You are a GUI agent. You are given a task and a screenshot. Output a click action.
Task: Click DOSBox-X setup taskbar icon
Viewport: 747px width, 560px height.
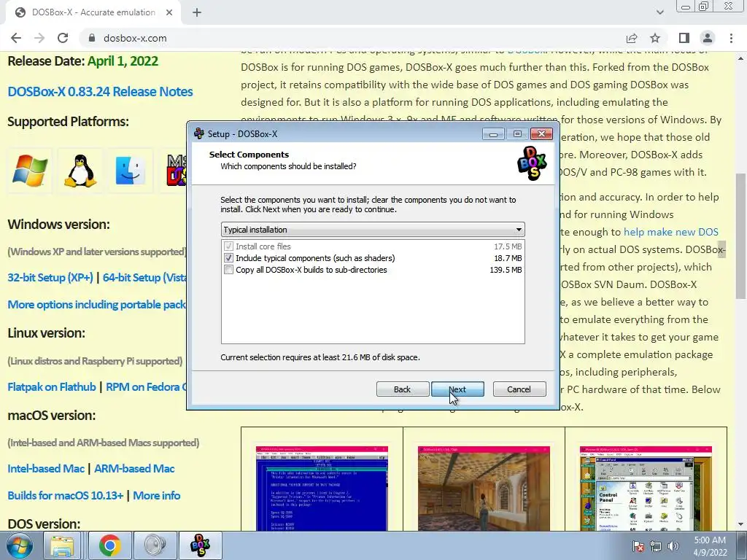(200, 545)
